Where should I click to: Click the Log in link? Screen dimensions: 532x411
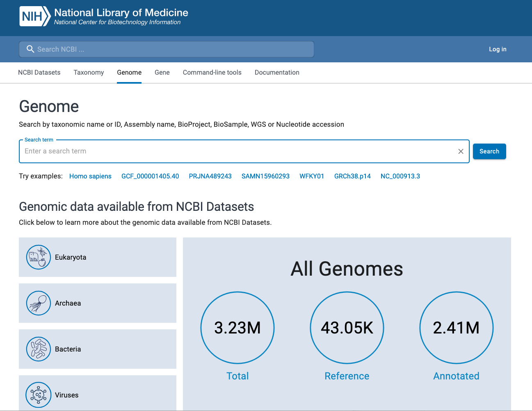tap(498, 49)
